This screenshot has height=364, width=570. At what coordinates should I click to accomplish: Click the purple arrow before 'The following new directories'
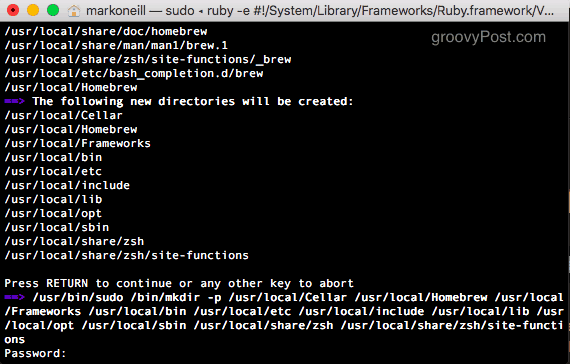[15, 101]
